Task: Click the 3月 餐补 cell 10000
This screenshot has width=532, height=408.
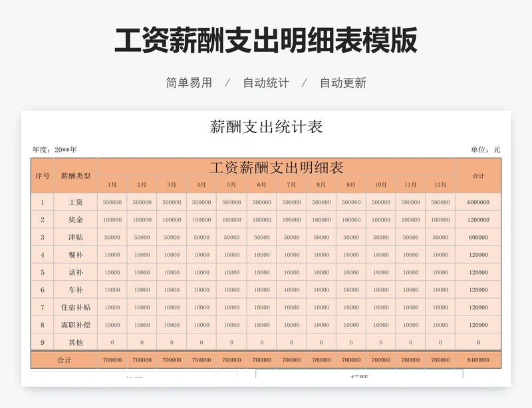Action: (x=172, y=255)
